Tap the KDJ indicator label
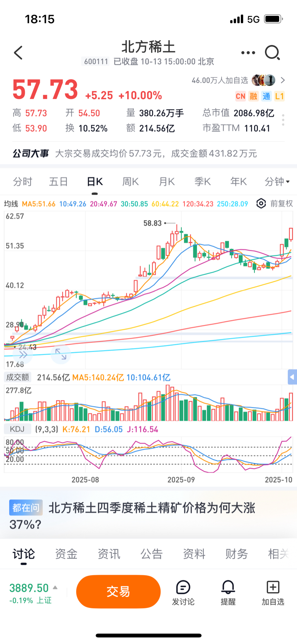Image resolution: width=297 pixels, height=644 pixels. pos(17,429)
